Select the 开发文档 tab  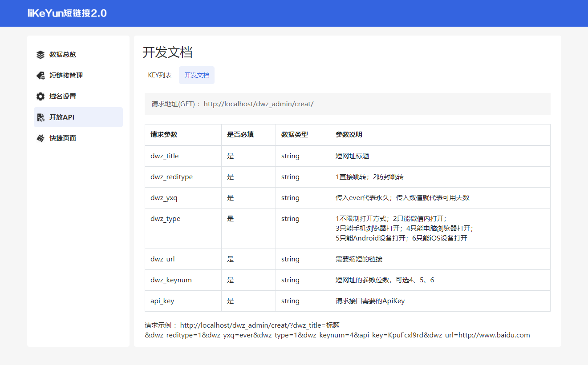pos(196,75)
